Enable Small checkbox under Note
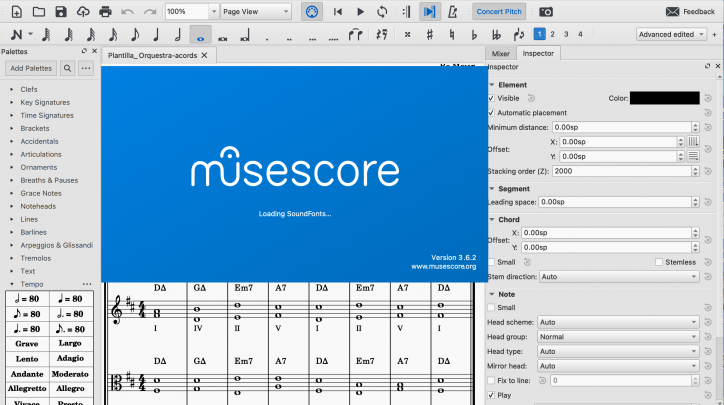 tap(491, 308)
